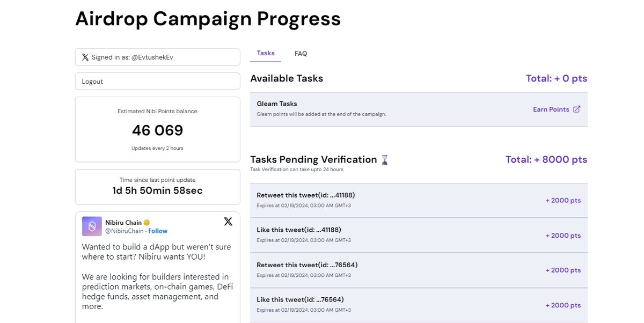Viewport: 644px width, 323px height.
Task: Click the verified badge next to Nibiru Chain
Action: pos(147,223)
